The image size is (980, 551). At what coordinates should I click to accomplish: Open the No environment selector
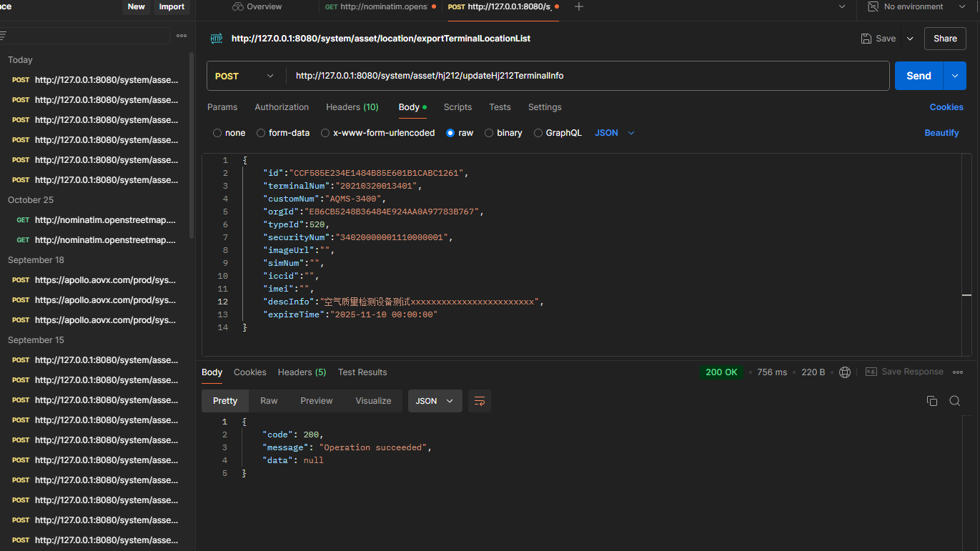coord(914,6)
